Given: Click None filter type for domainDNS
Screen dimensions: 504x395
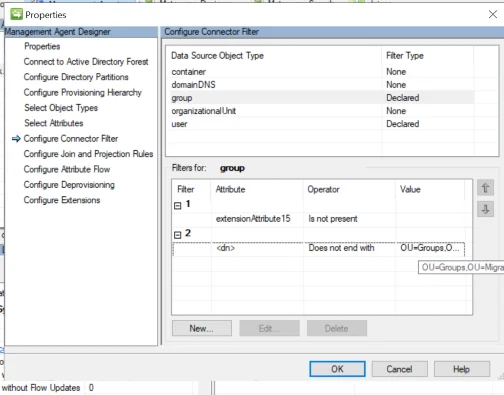Looking at the screenshot, I should click(x=396, y=85).
